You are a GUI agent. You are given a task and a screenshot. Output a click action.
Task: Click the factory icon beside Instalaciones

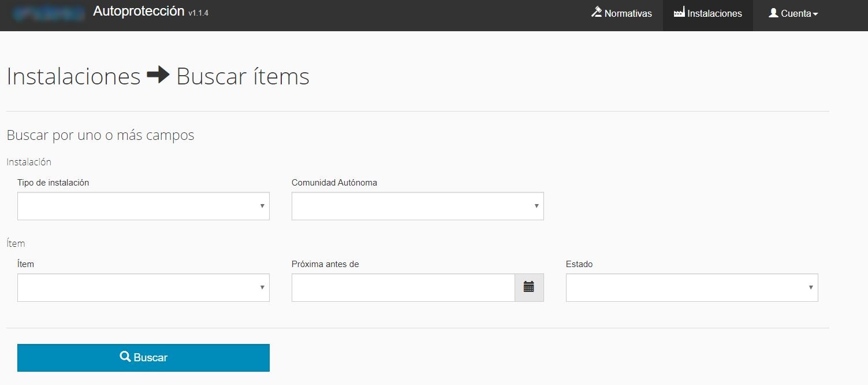679,13
